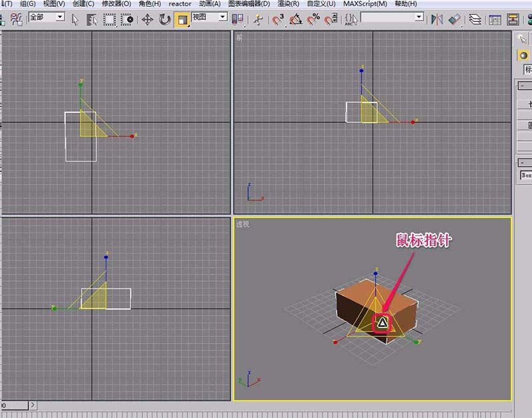Toggle Angle Snap in toolbar

coord(295,19)
